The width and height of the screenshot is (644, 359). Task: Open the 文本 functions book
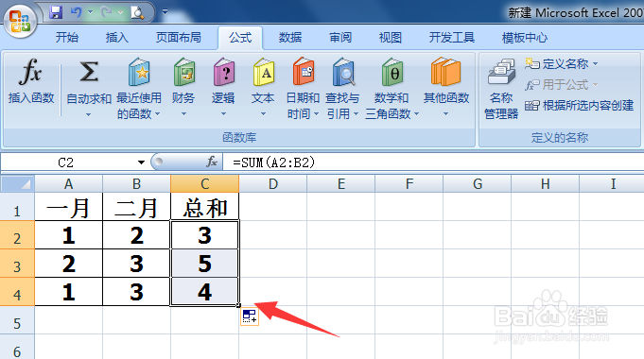pyautogui.click(x=263, y=88)
